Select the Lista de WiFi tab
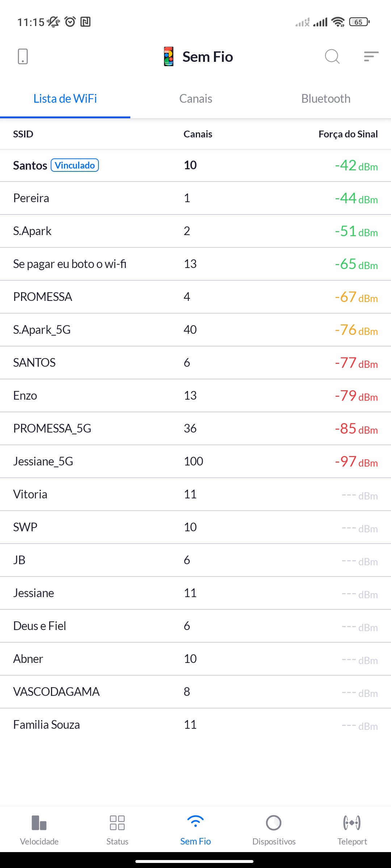391x868 pixels. (65, 99)
